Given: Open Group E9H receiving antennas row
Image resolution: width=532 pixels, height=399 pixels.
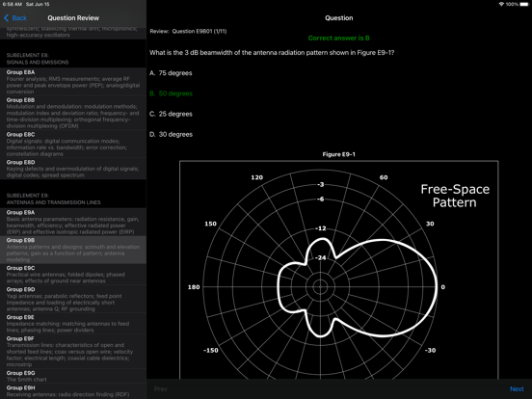Looking at the screenshot, I should point(73,391).
